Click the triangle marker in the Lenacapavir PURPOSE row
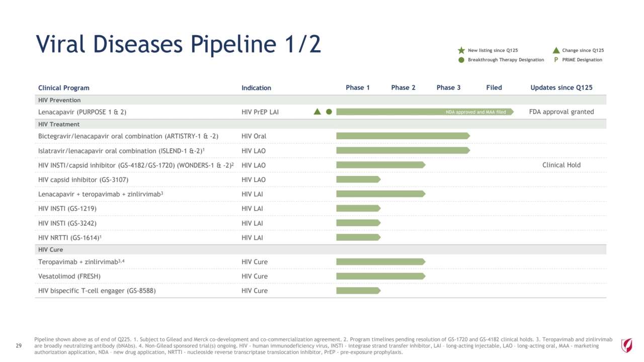The width and height of the screenshot is (644, 362). click(x=317, y=112)
